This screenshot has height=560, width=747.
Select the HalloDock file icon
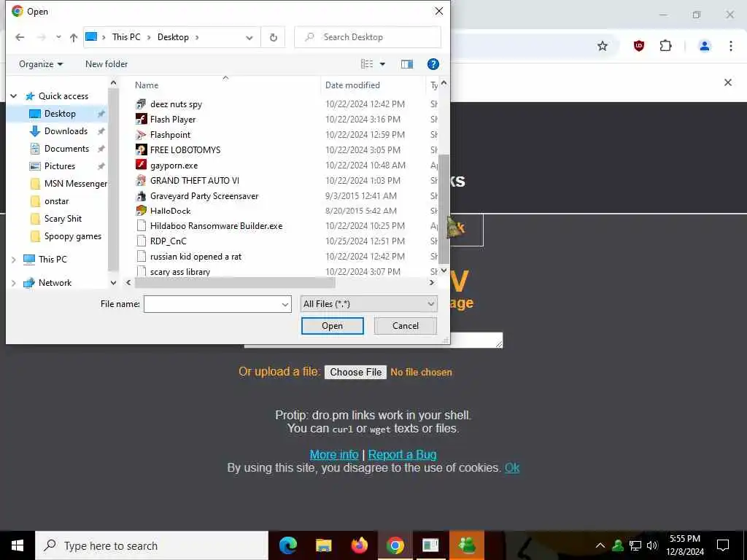[x=141, y=211]
